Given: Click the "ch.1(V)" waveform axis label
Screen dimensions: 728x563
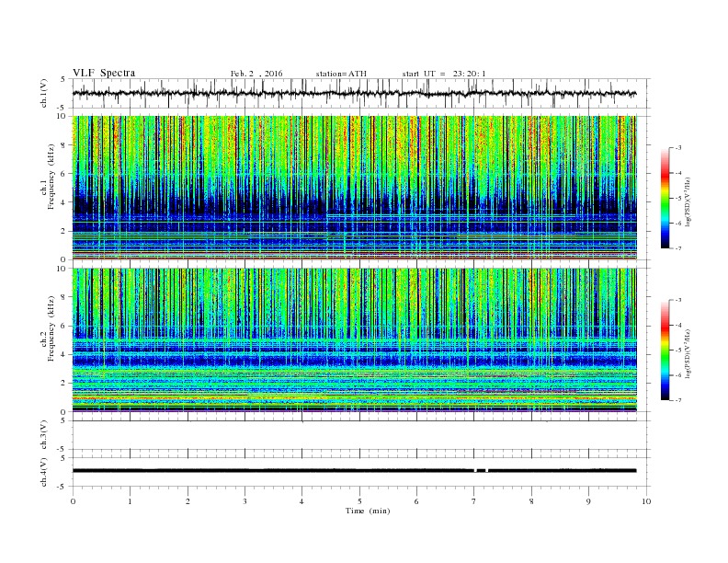Looking at the screenshot, I should (45, 93).
